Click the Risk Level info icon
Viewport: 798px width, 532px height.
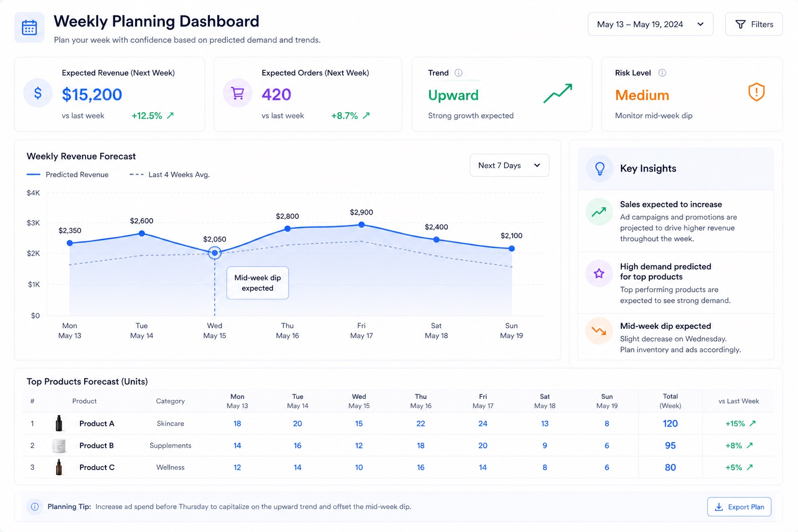662,73
